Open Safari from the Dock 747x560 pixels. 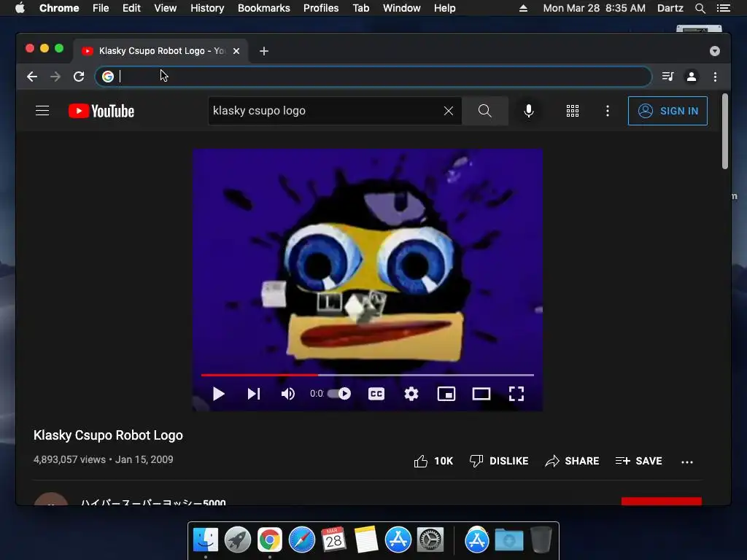click(x=302, y=540)
